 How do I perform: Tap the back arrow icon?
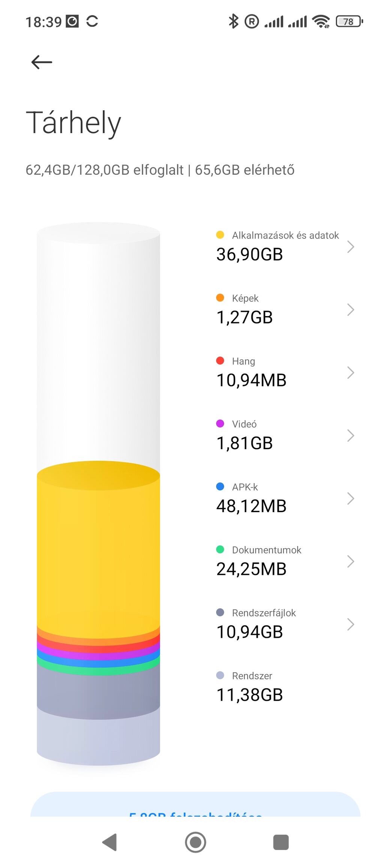(x=42, y=62)
